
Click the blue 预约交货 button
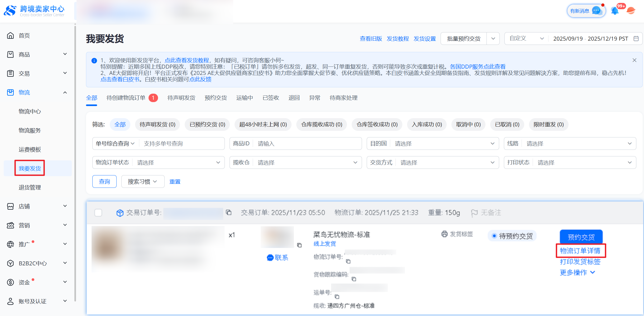click(581, 237)
